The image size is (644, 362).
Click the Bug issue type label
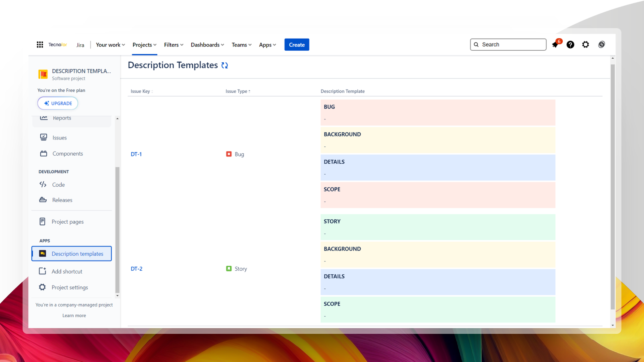pos(239,154)
